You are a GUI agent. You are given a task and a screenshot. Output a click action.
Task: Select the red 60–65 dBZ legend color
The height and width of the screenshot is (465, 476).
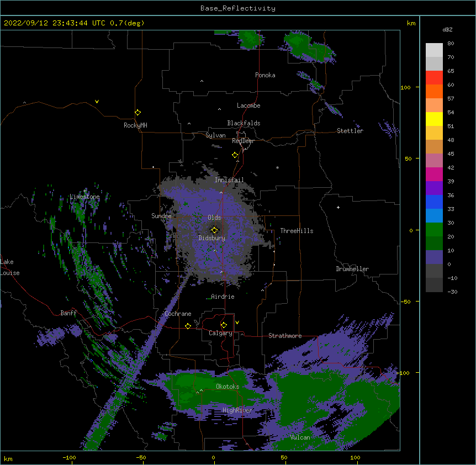(x=434, y=78)
